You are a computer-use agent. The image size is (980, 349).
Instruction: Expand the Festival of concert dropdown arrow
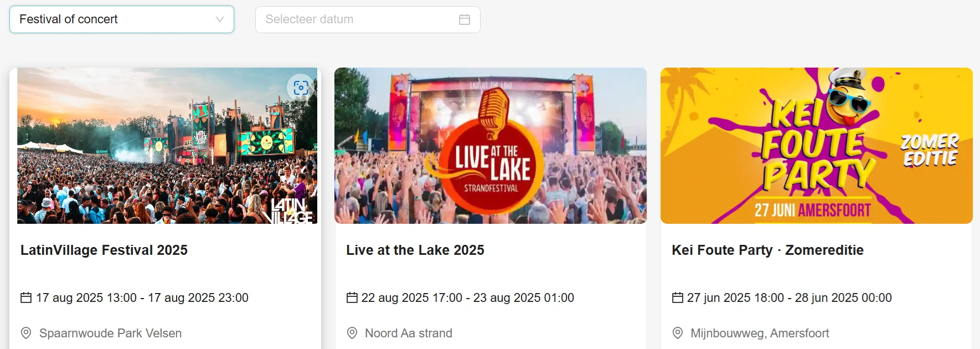click(220, 19)
